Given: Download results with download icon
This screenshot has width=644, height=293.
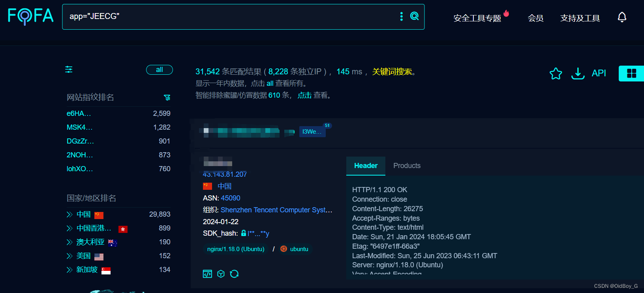Looking at the screenshot, I should tap(578, 73).
